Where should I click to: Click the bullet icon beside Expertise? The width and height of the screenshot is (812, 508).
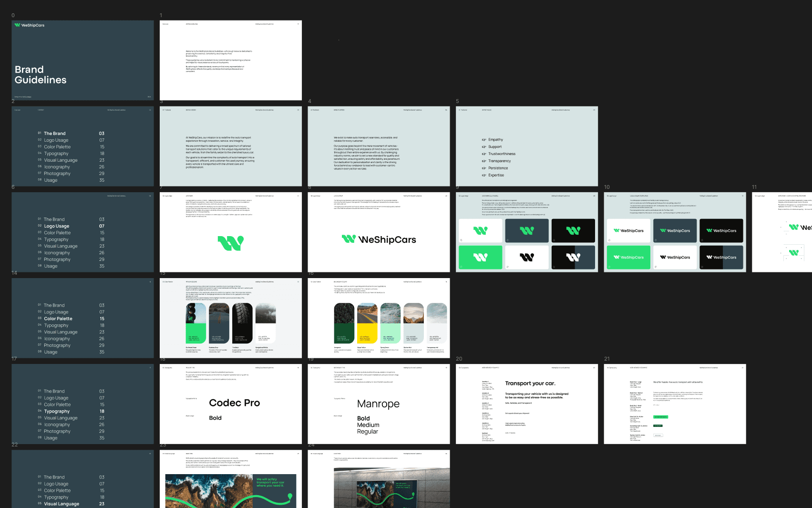click(484, 175)
